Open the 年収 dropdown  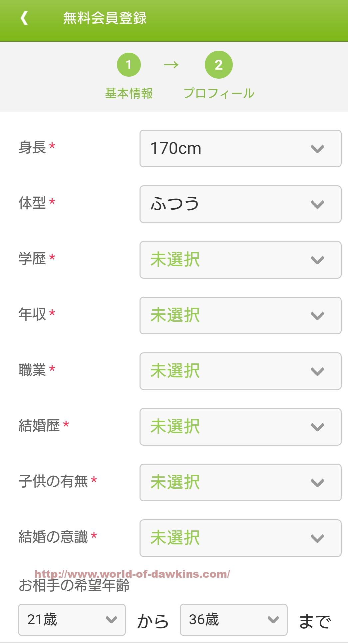240,315
